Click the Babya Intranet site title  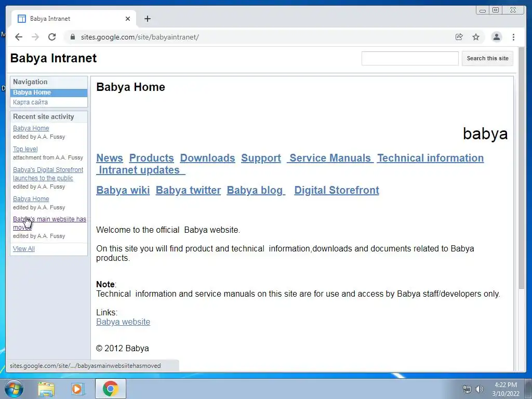(x=54, y=58)
